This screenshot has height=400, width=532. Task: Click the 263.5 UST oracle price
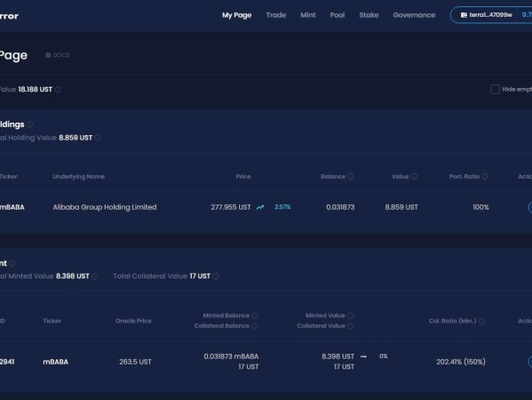click(x=135, y=362)
